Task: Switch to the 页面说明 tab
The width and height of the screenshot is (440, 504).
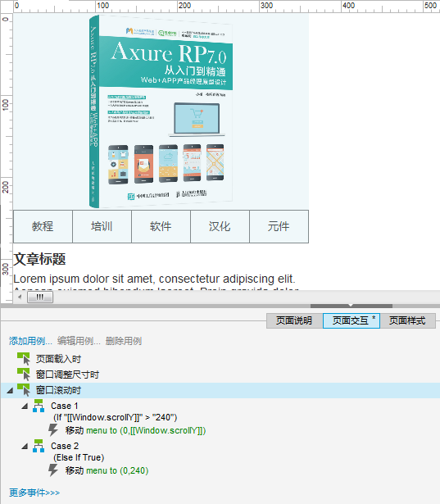Action: click(x=294, y=320)
